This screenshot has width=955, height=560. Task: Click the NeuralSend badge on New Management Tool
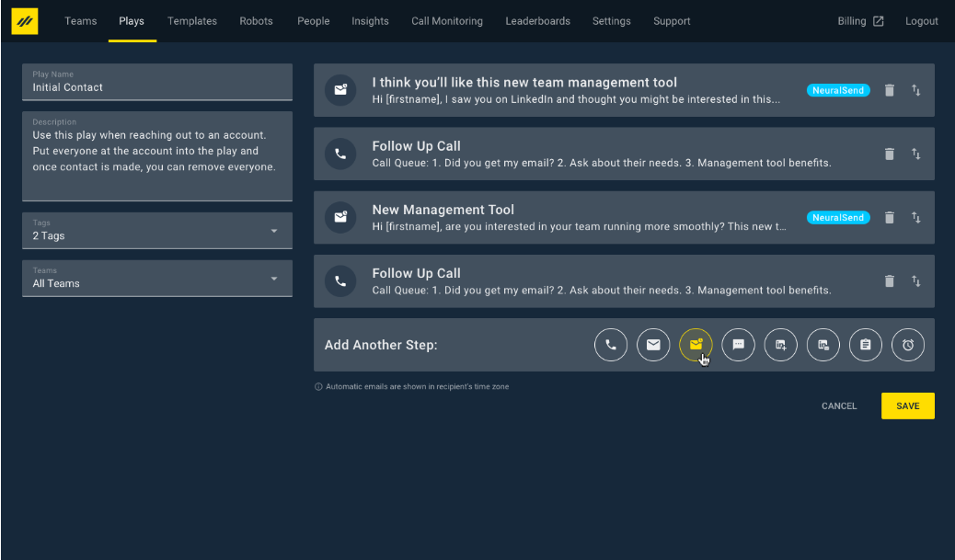[838, 217]
